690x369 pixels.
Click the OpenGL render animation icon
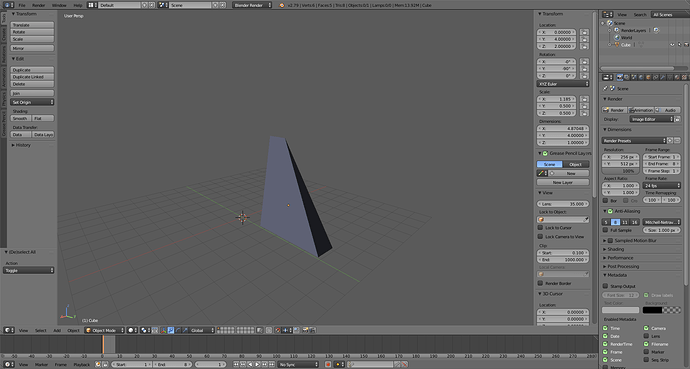[312, 330]
